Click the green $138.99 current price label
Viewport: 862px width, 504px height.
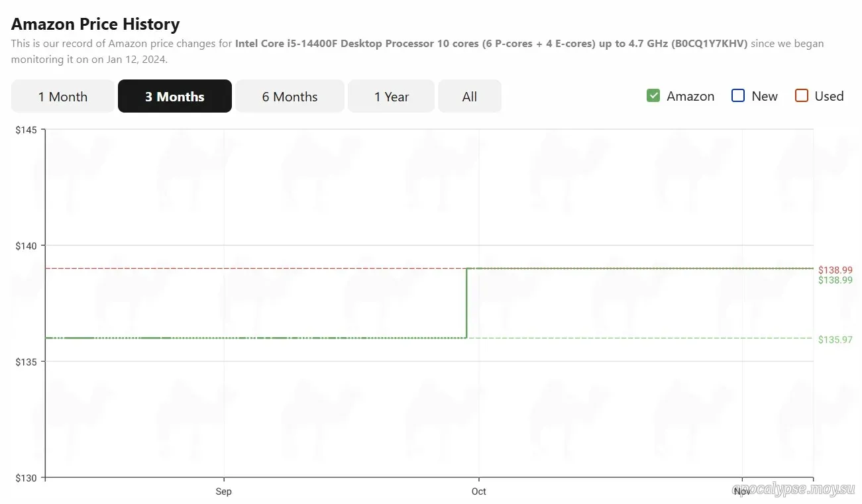[x=835, y=280]
